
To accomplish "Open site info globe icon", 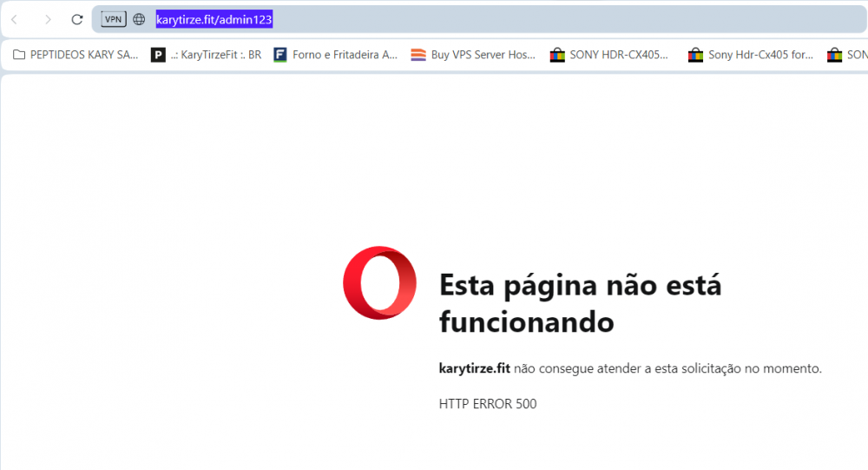I will (x=139, y=19).
